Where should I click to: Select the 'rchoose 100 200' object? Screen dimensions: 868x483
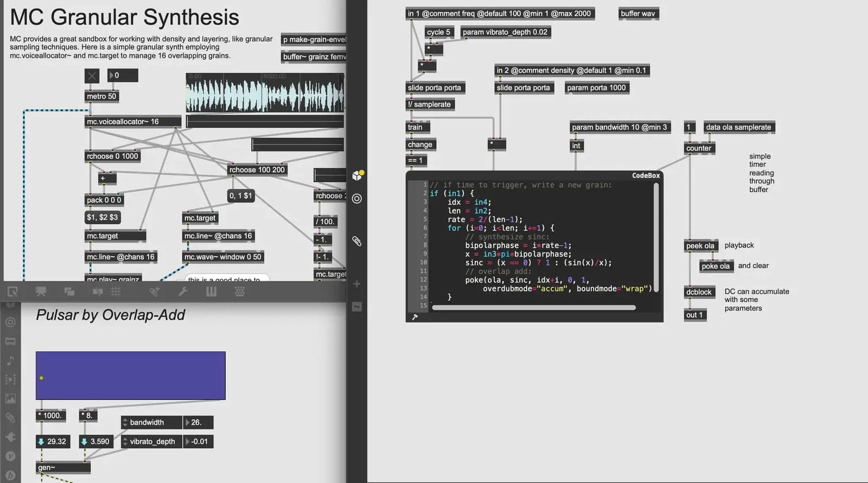tap(257, 170)
